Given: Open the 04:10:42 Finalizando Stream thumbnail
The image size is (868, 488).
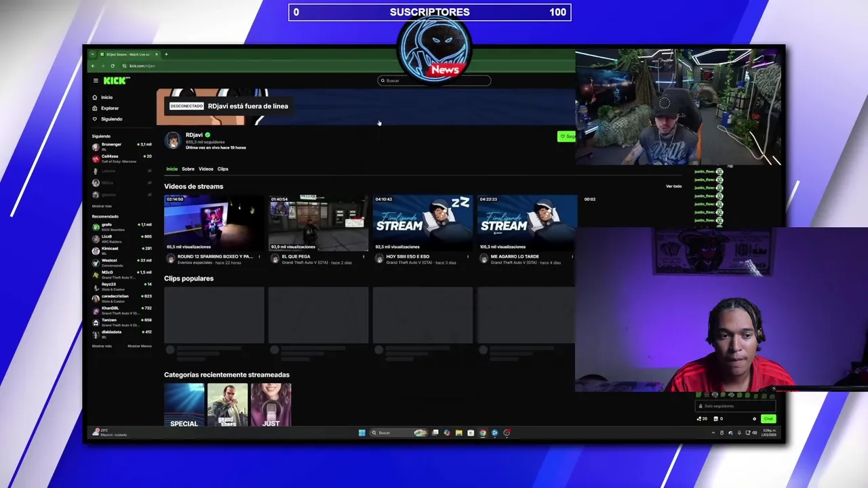Looking at the screenshot, I should pos(422,223).
